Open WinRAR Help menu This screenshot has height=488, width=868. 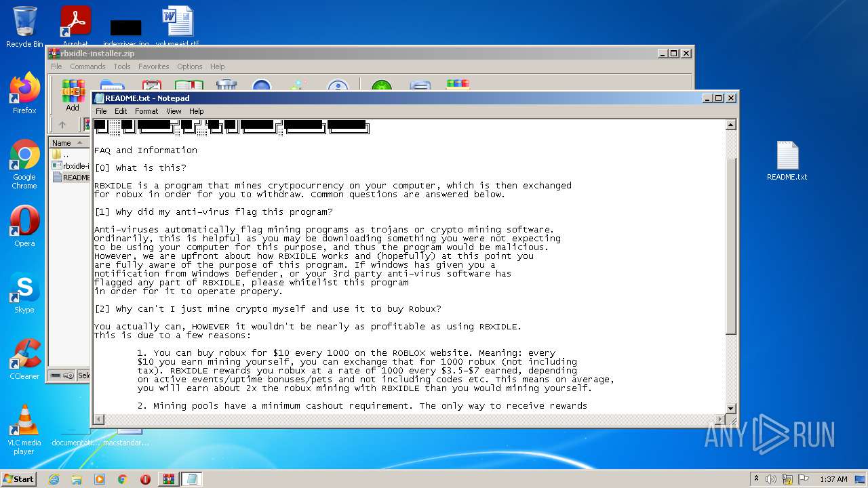tap(217, 66)
